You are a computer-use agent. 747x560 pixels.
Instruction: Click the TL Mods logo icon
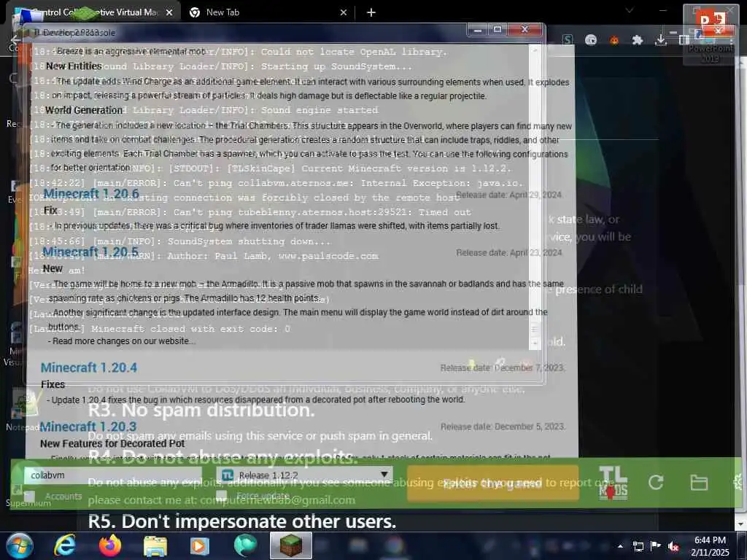[613, 483]
